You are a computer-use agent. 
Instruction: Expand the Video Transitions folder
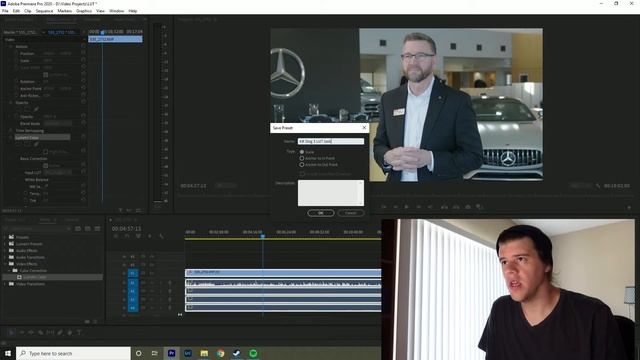[x=5, y=284]
